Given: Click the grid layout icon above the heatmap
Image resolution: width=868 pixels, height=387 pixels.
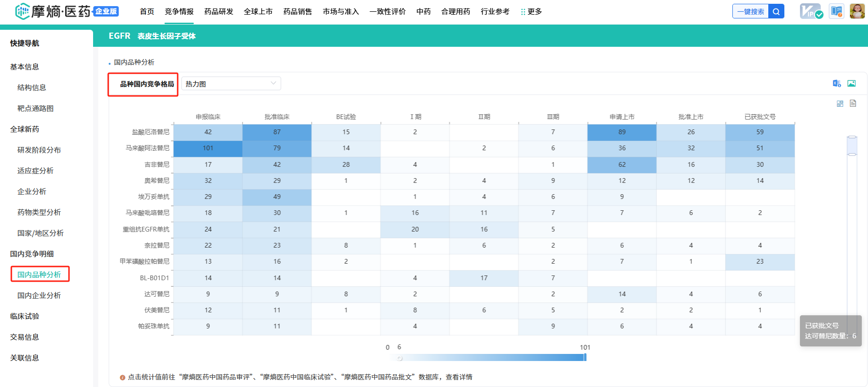Looking at the screenshot, I should pyautogui.click(x=840, y=103).
